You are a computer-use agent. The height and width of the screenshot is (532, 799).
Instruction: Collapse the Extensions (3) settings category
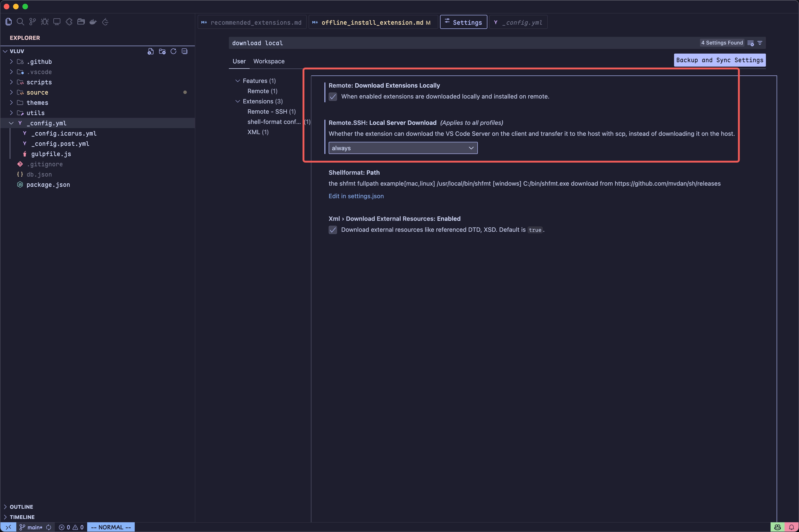pyautogui.click(x=237, y=101)
